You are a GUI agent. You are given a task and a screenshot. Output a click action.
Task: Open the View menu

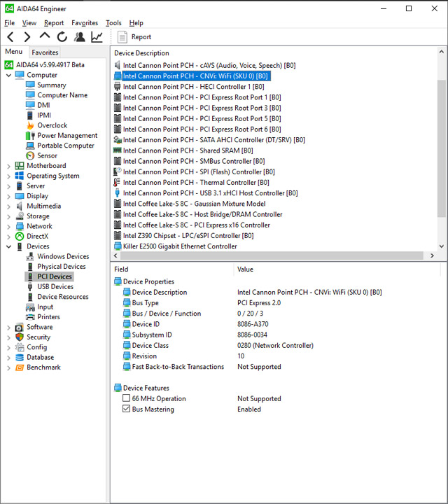[x=29, y=23]
